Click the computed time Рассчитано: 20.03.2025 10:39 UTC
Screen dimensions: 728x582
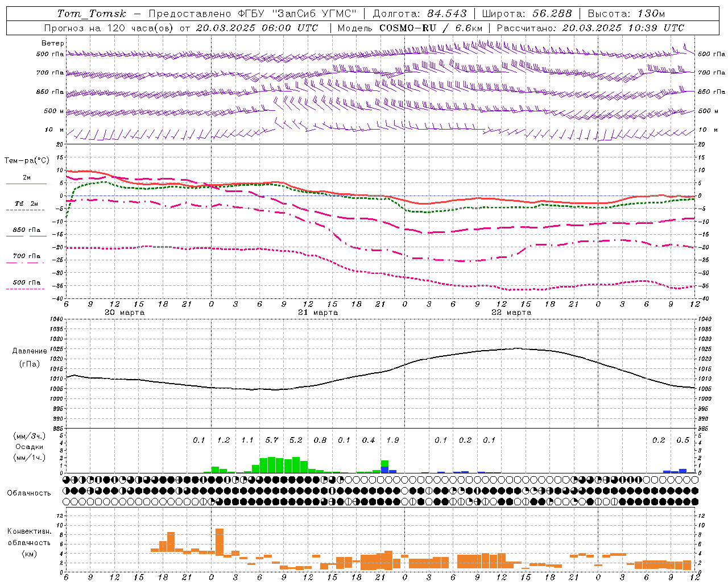pyautogui.click(x=590, y=28)
